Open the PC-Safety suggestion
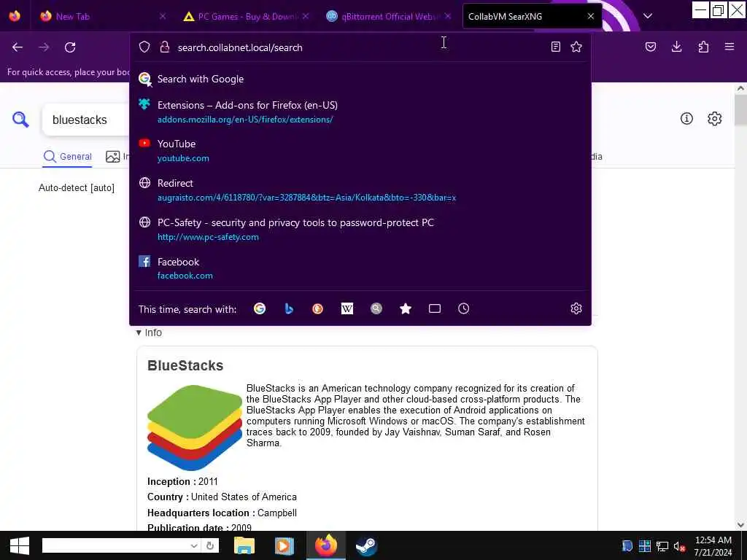 pyautogui.click(x=360, y=229)
